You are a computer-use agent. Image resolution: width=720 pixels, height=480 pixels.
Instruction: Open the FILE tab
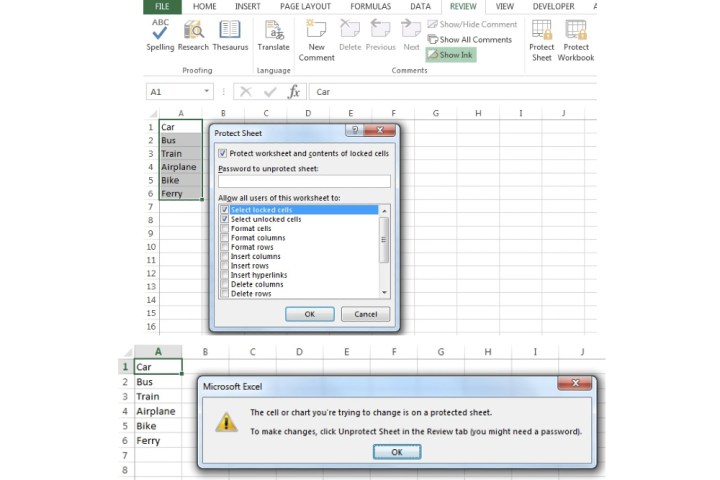(162, 6)
